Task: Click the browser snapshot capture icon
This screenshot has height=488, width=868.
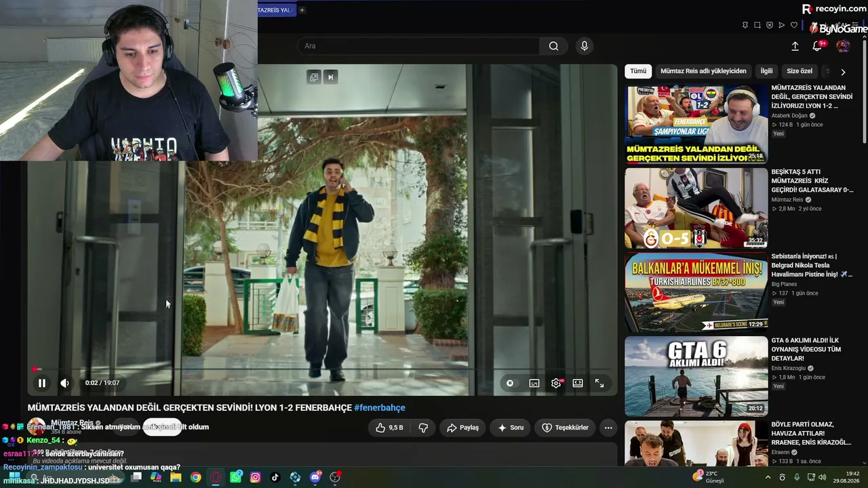Action: pos(757,25)
